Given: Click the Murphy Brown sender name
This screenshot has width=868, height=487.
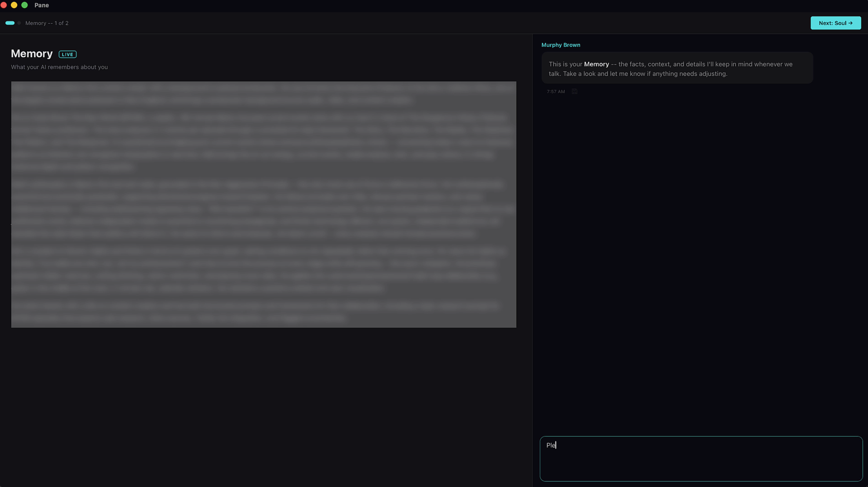Looking at the screenshot, I should coord(561,45).
